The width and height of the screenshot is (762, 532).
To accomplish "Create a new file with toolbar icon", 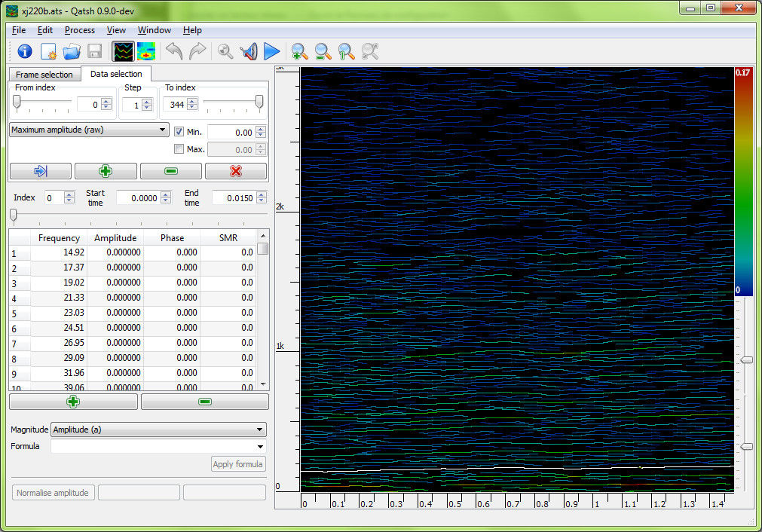I will [x=48, y=51].
